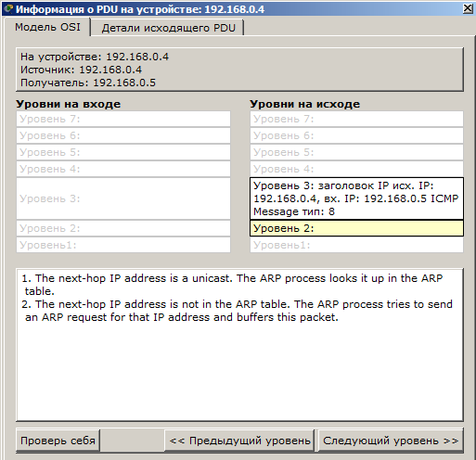Click the Packet Tracer title bar icon
This screenshot has height=460, width=476.
tap(8, 8)
